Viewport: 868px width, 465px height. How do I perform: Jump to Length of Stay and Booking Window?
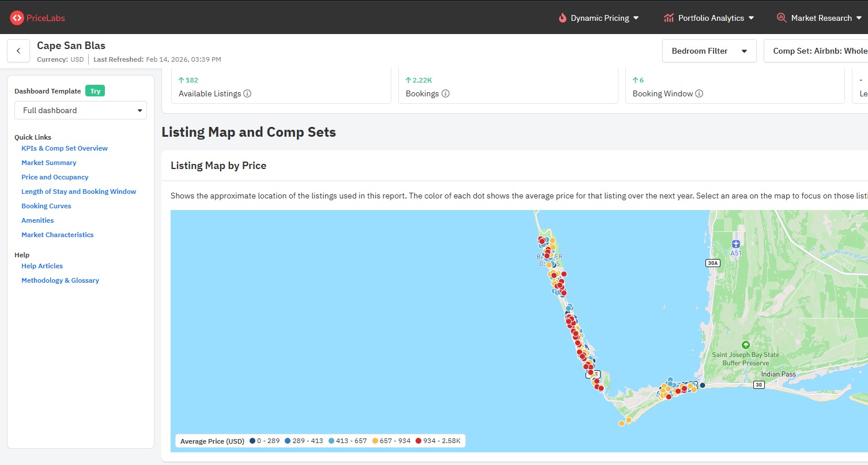point(79,192)
